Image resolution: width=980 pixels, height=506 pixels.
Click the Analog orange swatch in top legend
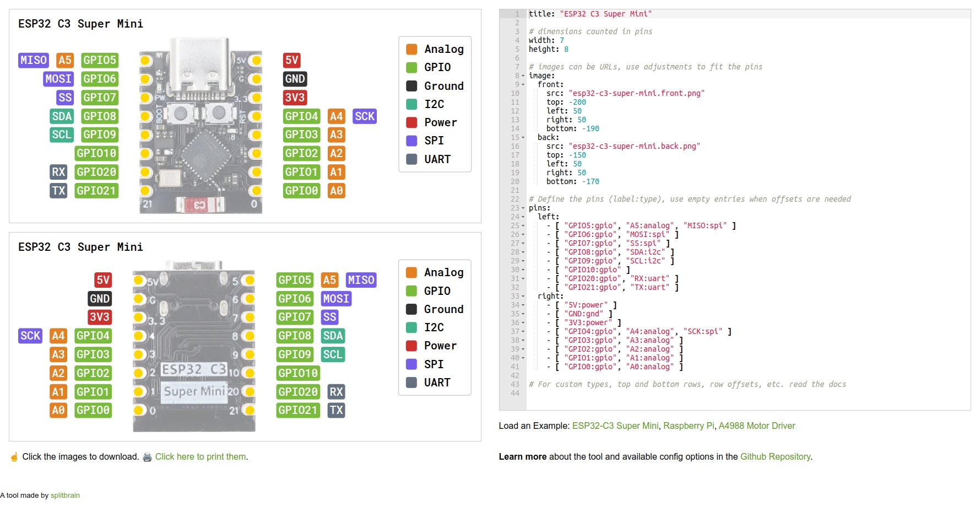click(412, 49)
